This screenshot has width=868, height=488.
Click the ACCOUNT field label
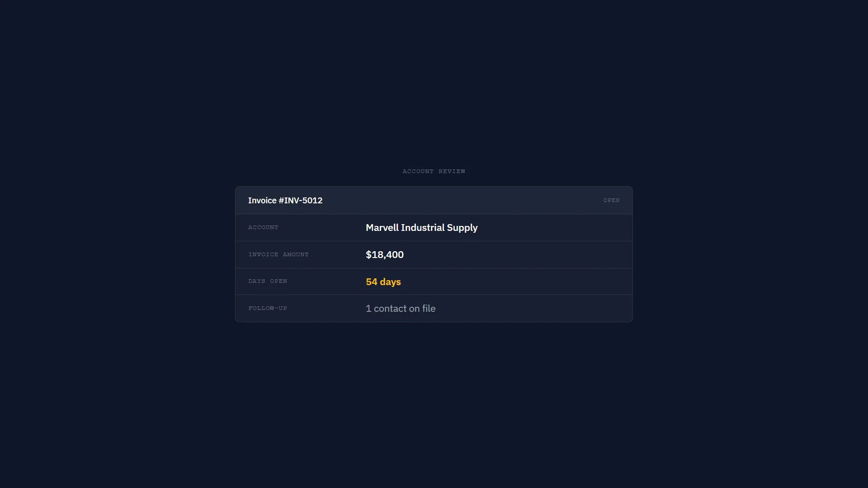pos(263,227)
